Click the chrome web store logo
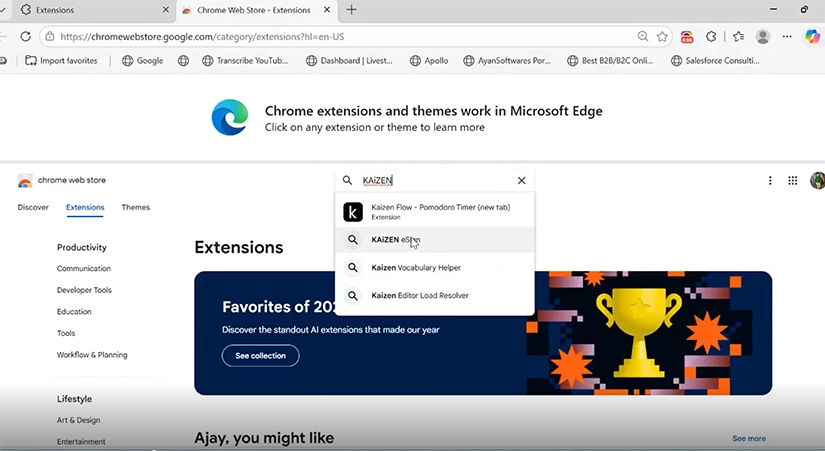This screenshot has width=825, height=451. (62, 181)
